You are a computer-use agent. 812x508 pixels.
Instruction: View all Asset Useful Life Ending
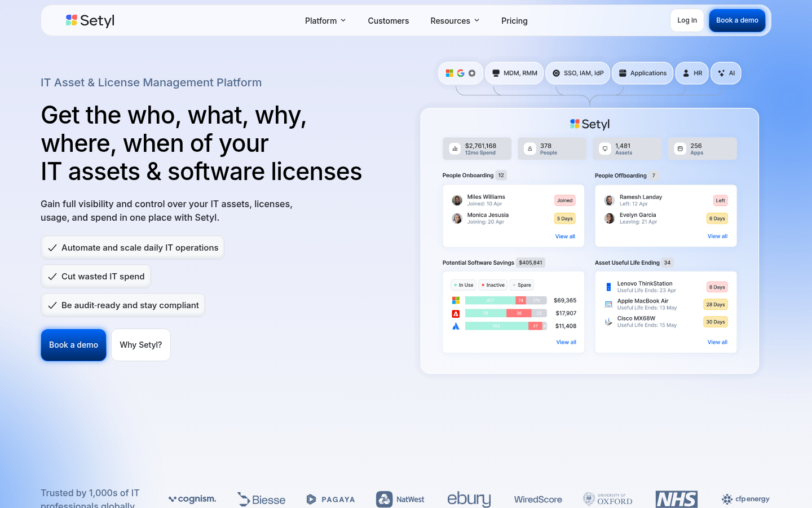point(717,342)
